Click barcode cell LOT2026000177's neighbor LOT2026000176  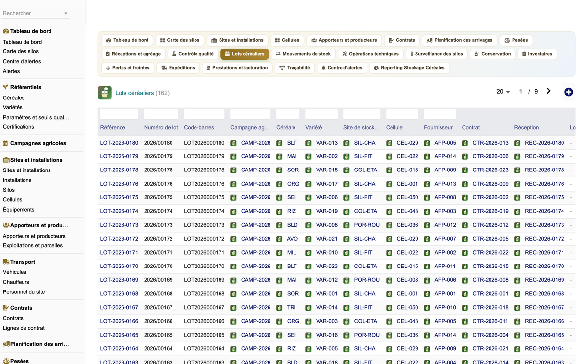(x=204, y=184)
